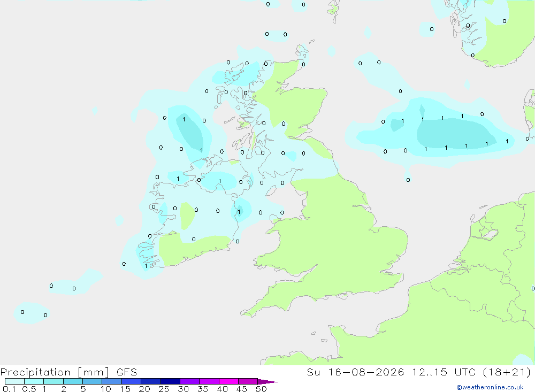
Task: Select legend value '0.5'
Action: (x=29, y=389)
